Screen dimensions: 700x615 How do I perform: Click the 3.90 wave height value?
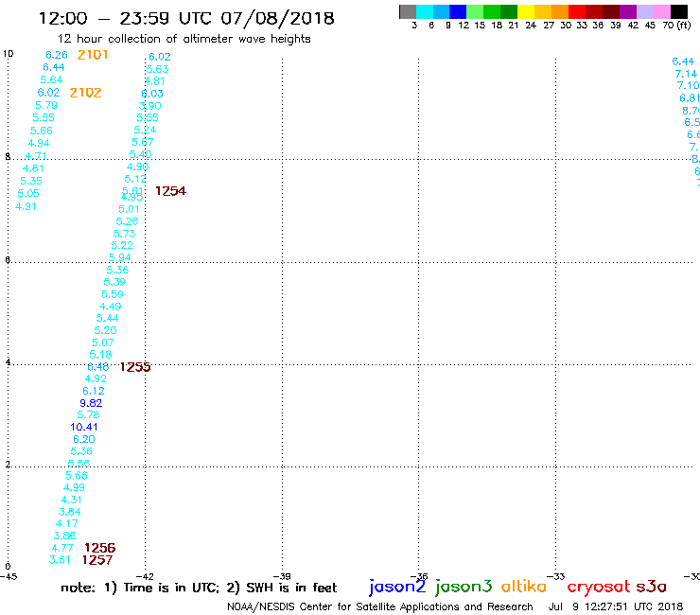click(150, 106)
